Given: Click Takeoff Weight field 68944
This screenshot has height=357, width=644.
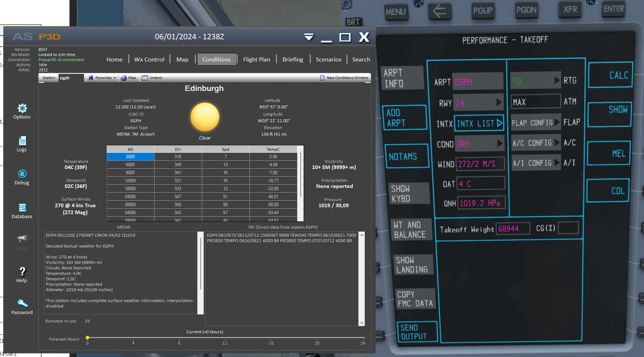Looking at the screenshot, I should 513,229.
